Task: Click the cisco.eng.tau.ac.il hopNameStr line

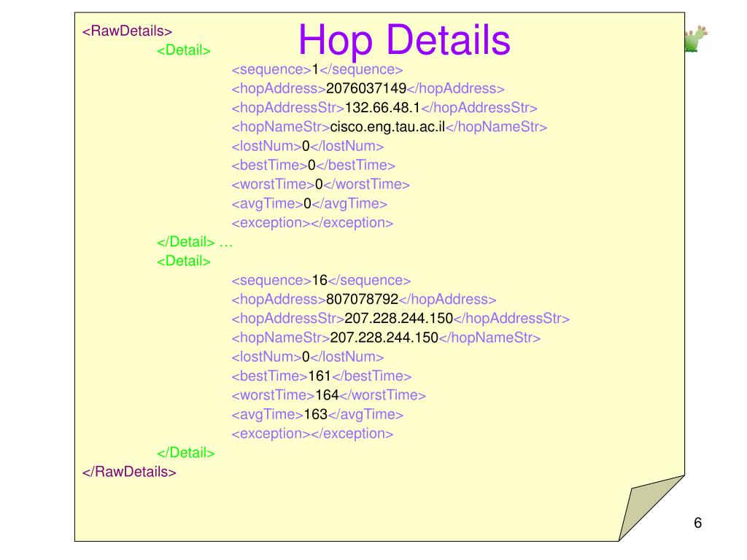Action: (390, 127)
